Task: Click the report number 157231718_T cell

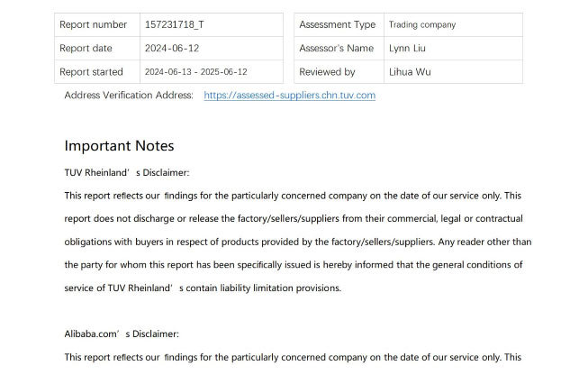Action: (212, 24)
